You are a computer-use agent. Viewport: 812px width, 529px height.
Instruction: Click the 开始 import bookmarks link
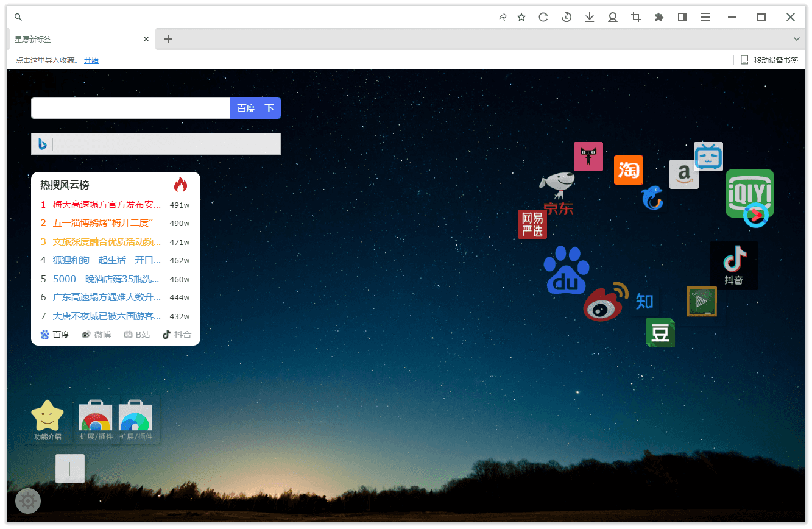click(x=91, y=60)
